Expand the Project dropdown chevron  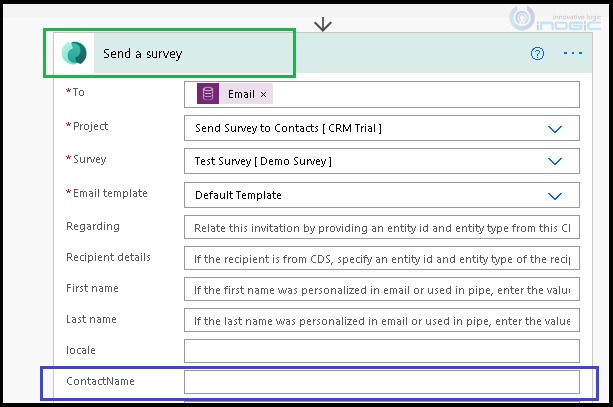click(556, 129)
